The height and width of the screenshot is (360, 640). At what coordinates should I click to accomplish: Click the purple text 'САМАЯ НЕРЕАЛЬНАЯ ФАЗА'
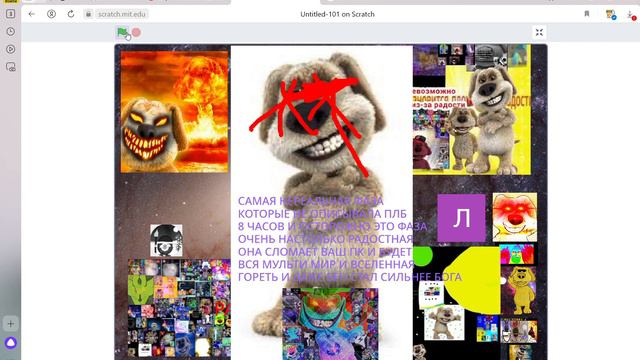(311, 201)
